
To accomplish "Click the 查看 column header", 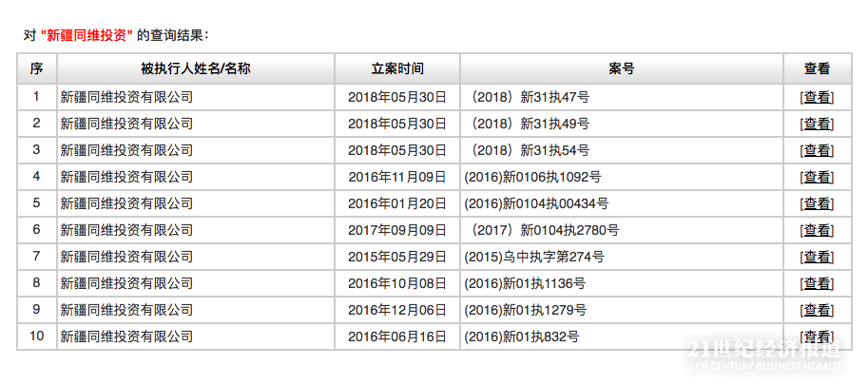I will tap(817, 68).
